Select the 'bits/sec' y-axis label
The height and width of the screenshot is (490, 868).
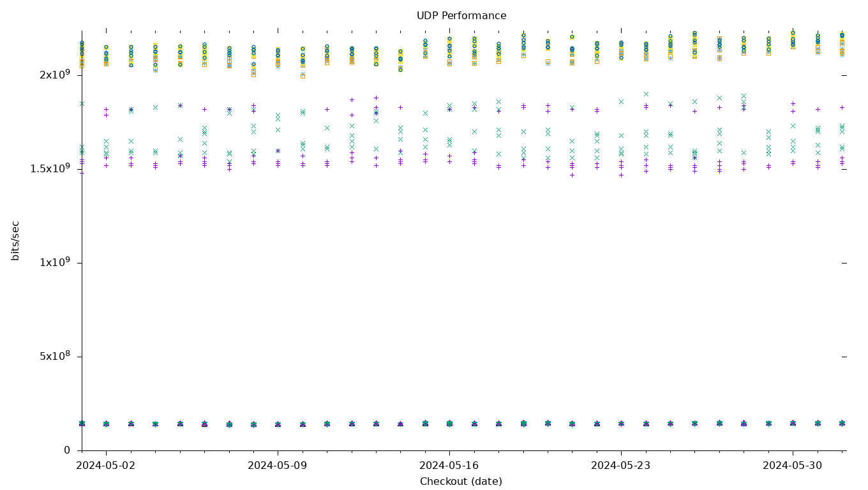coord(15,241)
